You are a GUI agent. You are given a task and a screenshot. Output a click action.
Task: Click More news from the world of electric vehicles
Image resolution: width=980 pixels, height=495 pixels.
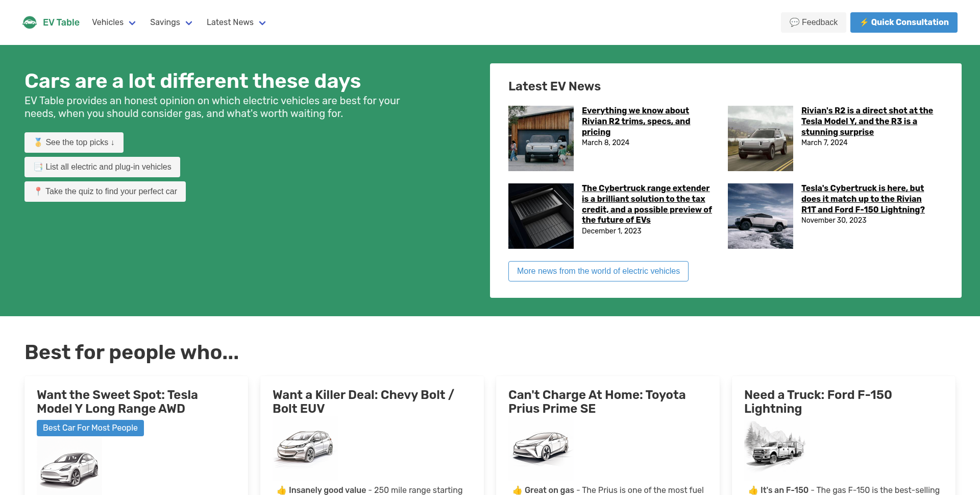(598, 271)
